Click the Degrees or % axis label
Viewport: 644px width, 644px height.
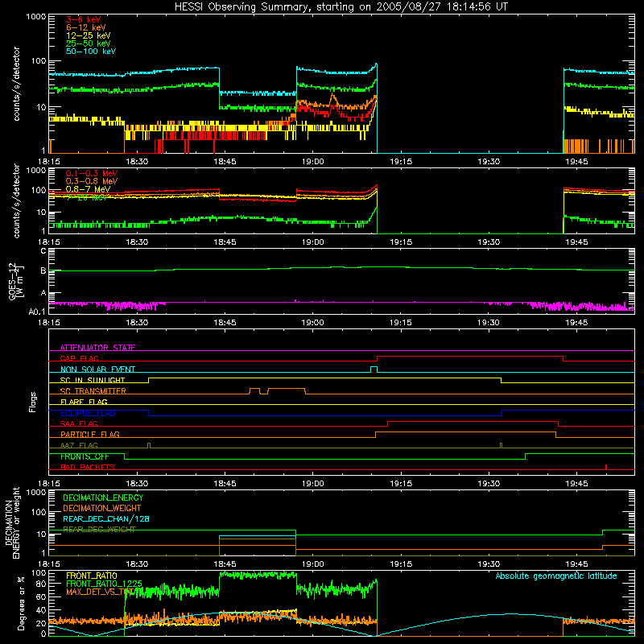pos(22,604)
